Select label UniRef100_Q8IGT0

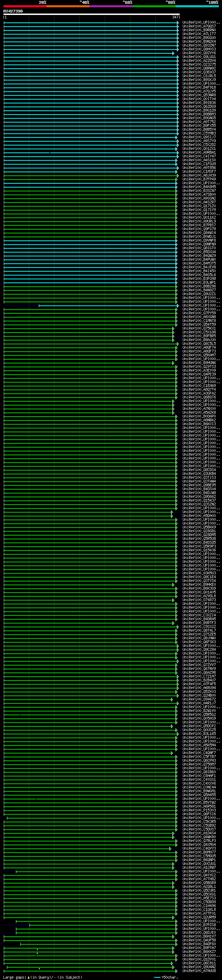[x=199, y=248]
